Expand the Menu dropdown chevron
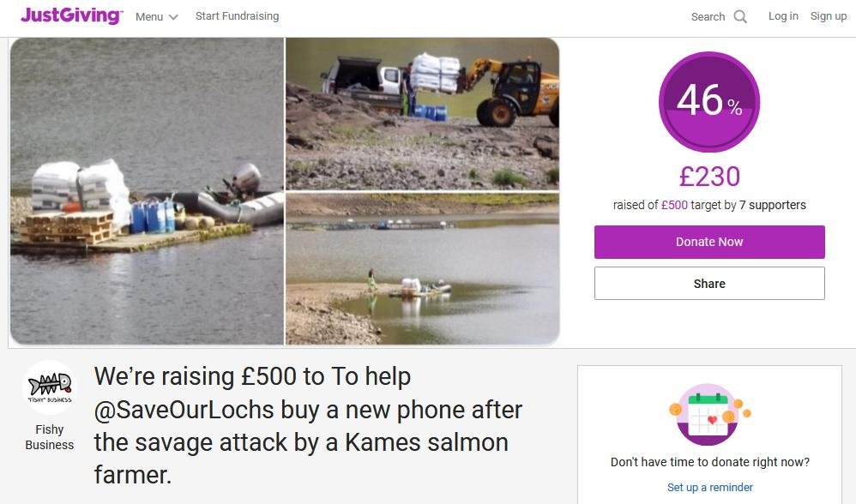The image size is (856, 504). [x=173, y=17]
